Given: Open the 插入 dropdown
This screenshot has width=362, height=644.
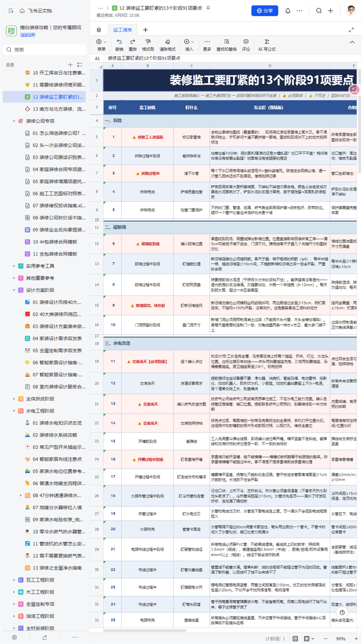Looking at the screenshot, I should [x=189, y=45].
